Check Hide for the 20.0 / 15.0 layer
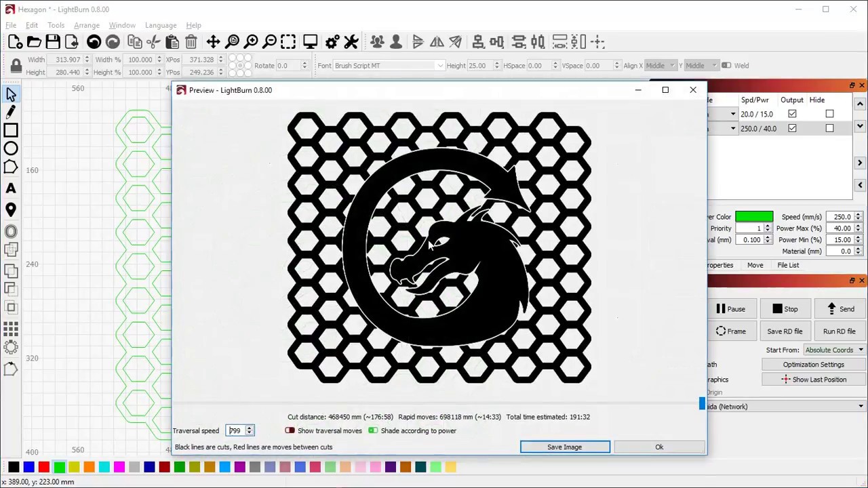This screenshot has width=868, height=488. coord(829,114)
